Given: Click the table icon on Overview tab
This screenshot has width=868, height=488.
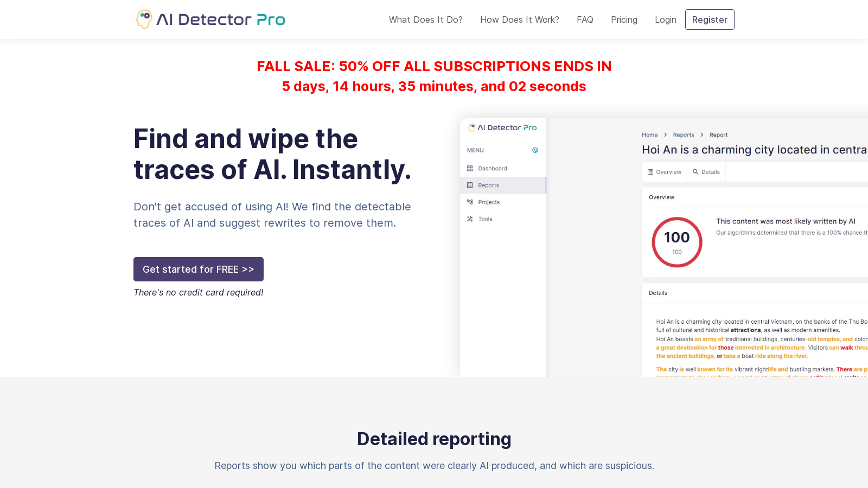Looking at the screenshot, I should click(650, 172).
